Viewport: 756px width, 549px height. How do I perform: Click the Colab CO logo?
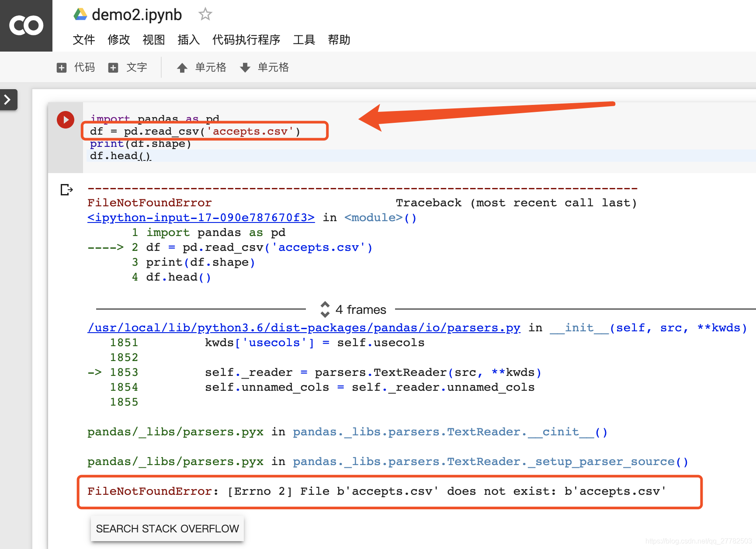[26, 25]
